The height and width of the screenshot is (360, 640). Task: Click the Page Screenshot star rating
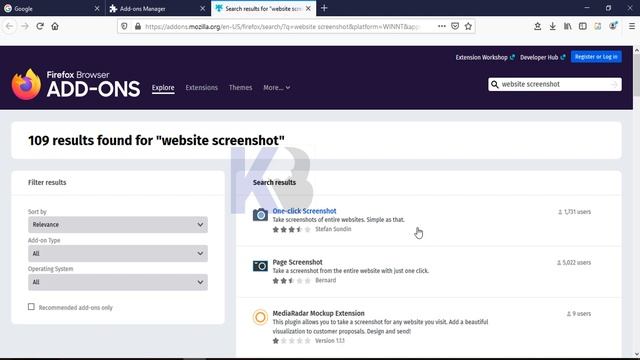pos(291,280)
